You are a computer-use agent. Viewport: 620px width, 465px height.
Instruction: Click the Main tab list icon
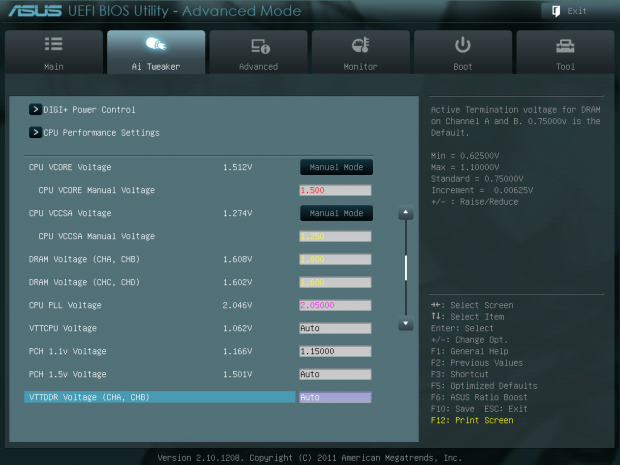tap(53, 44)
